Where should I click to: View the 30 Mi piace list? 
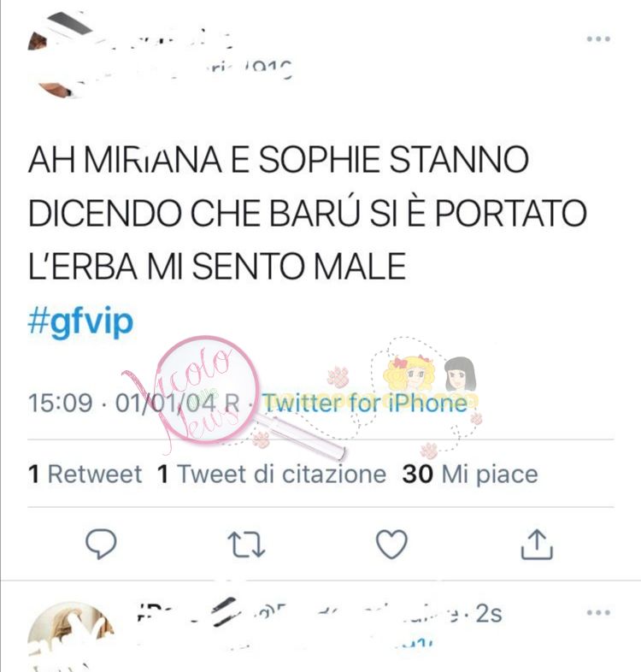470,474
